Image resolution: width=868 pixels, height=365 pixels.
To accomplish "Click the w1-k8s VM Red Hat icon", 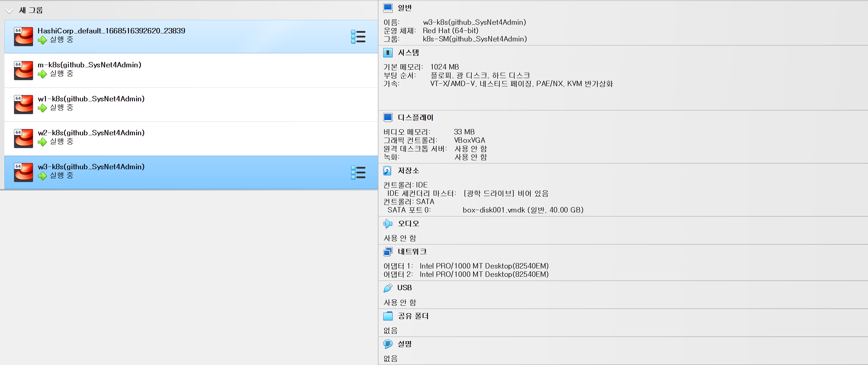I will [23, 105].
